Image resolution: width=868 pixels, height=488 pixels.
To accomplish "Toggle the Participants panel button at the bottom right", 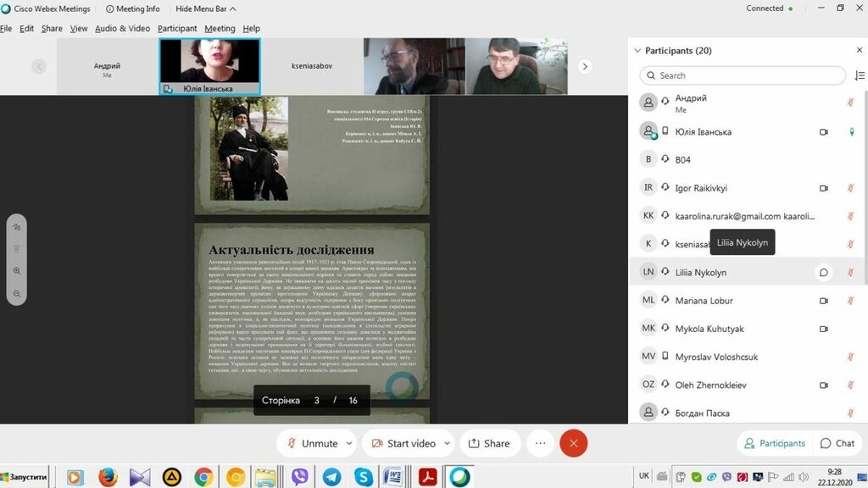I will tap(774, 443).
